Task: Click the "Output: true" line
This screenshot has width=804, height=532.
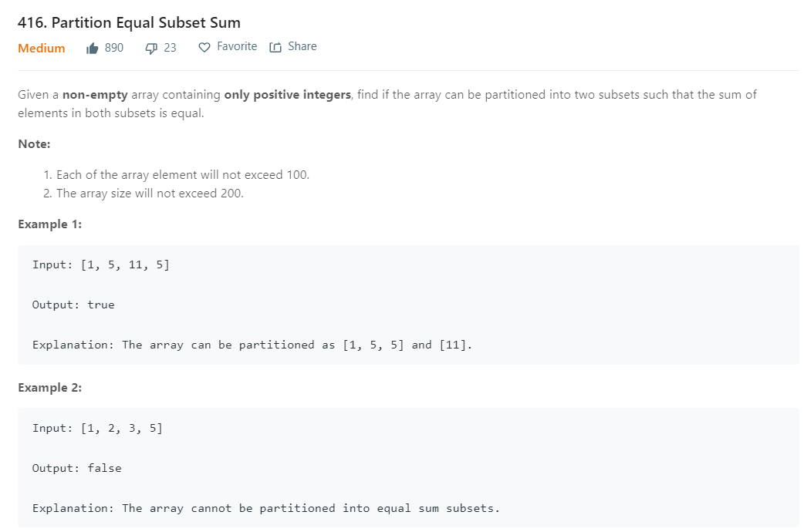Action: (x=73, y=305)
